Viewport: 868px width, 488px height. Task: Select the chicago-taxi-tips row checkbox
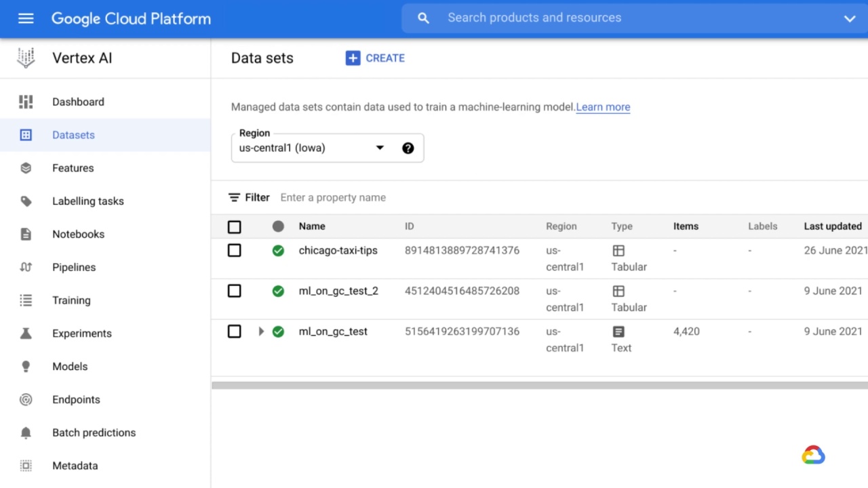[234, 251]
